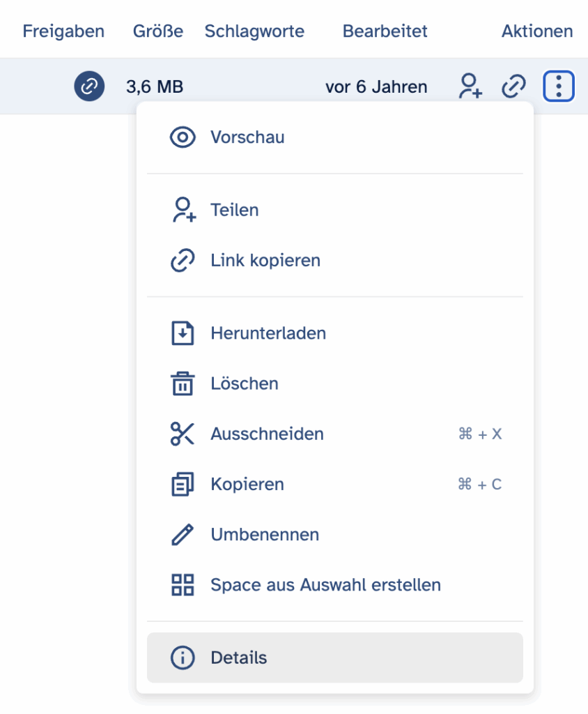Click the copy link icon in row actions

click(514, 86)
